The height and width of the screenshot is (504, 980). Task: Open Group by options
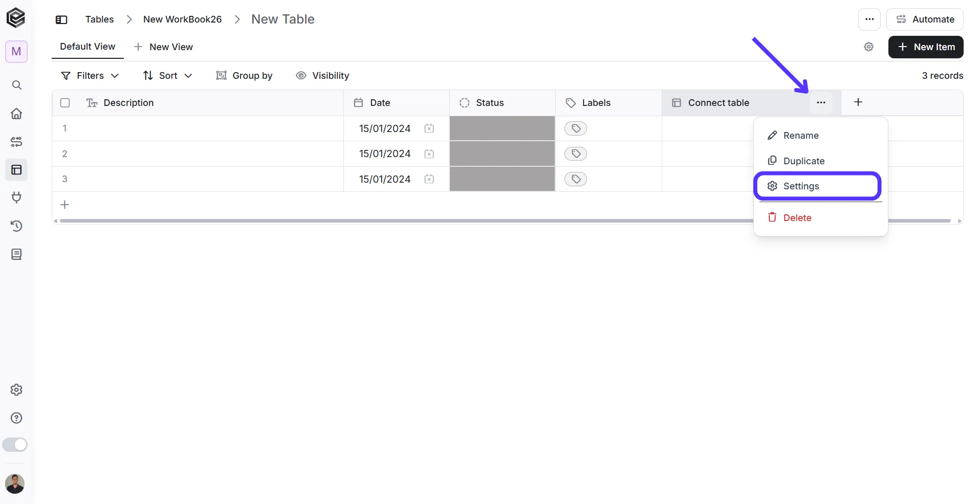245,76
